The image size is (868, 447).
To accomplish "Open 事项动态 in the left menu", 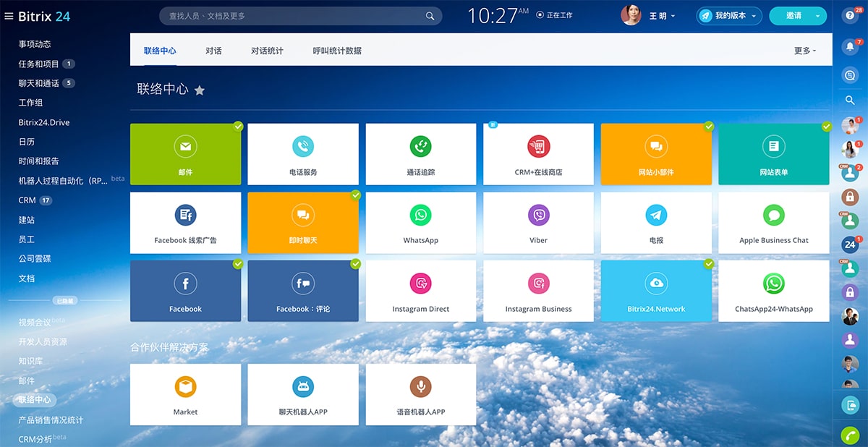I will (35, 44).
